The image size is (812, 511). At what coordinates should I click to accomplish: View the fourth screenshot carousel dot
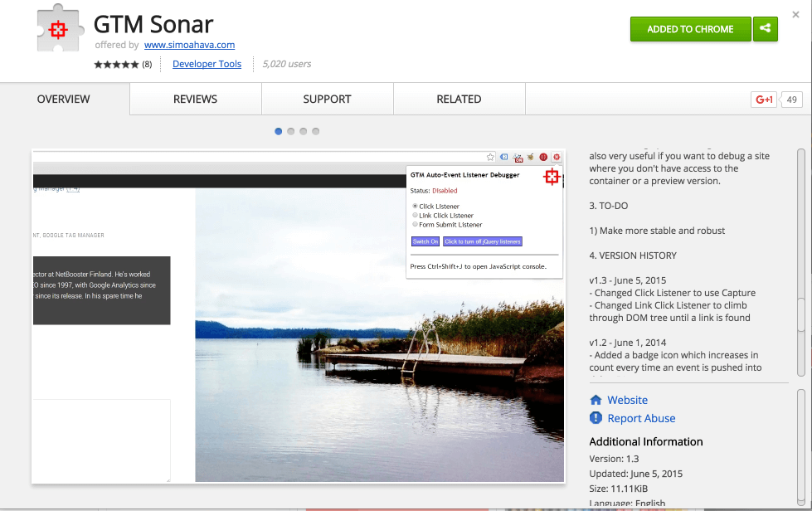(315, 132)
